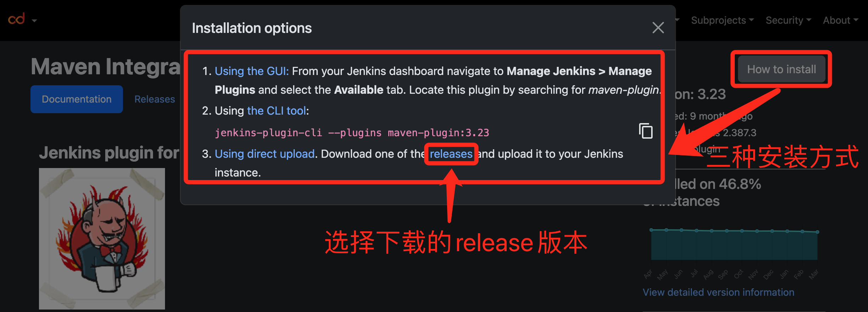
Task: Click the first data point on install chart
Action: (x=651, y=230)
